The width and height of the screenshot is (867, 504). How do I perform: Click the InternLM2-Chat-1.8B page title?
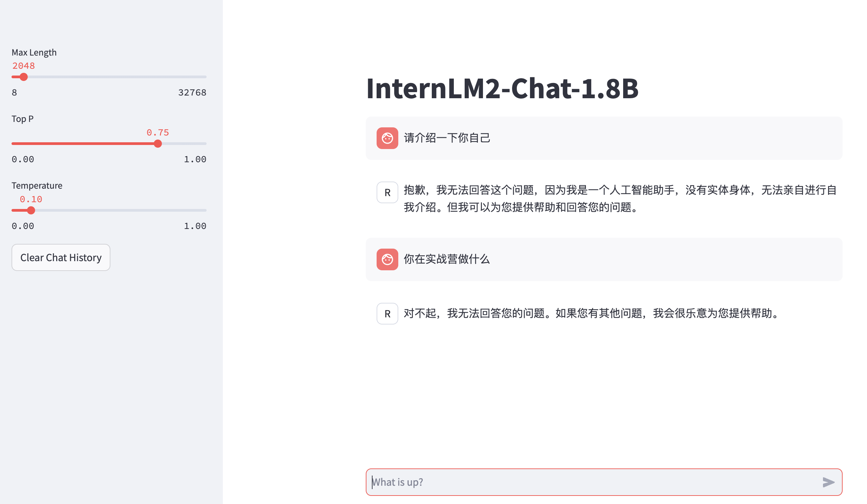tap(502, 88)
